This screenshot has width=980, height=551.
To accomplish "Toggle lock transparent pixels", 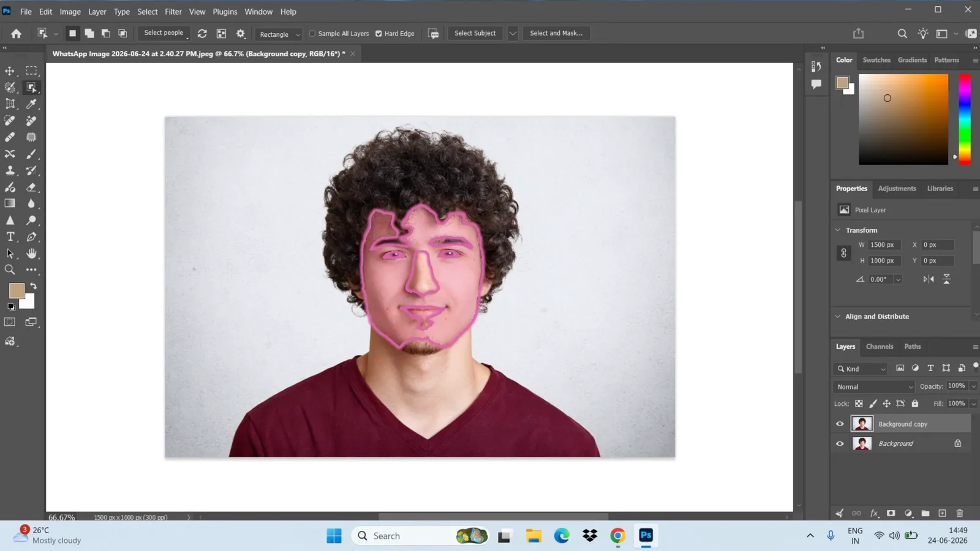I will (859, 403).
